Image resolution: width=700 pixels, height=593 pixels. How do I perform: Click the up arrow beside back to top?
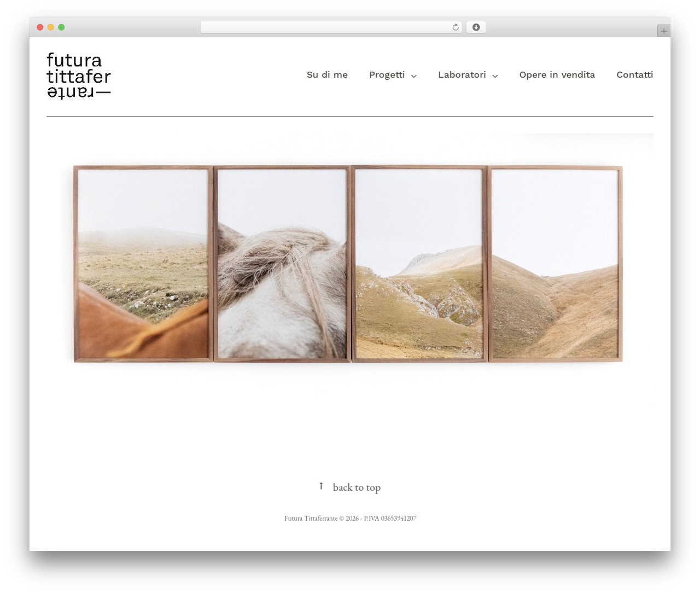(321, 486)
